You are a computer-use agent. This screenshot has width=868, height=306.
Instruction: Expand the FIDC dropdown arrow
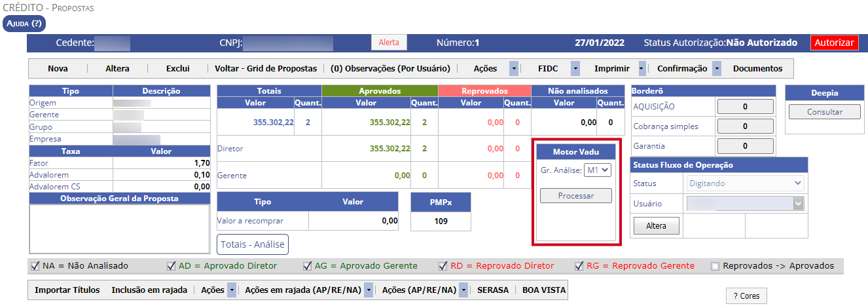point(575,68)
